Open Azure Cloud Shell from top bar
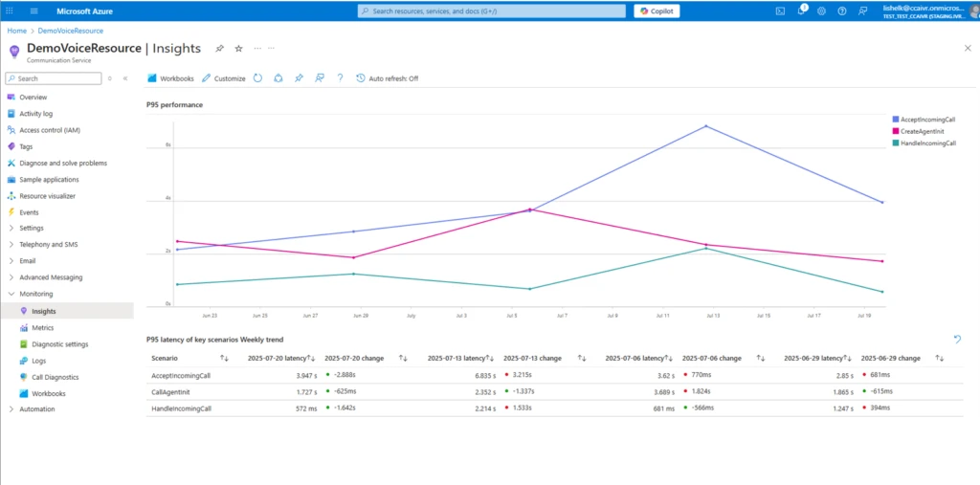Viewport: 980px width, 485px height. (x=780, y=11)
